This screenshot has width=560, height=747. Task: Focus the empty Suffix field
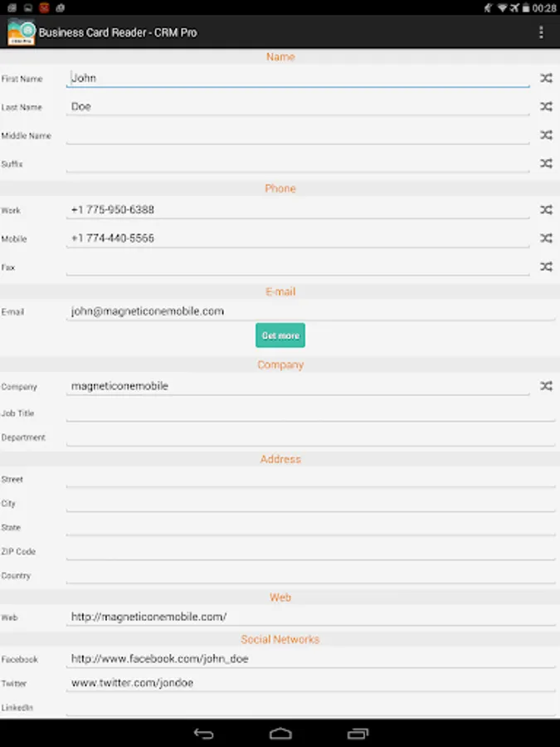coord(298,164)
